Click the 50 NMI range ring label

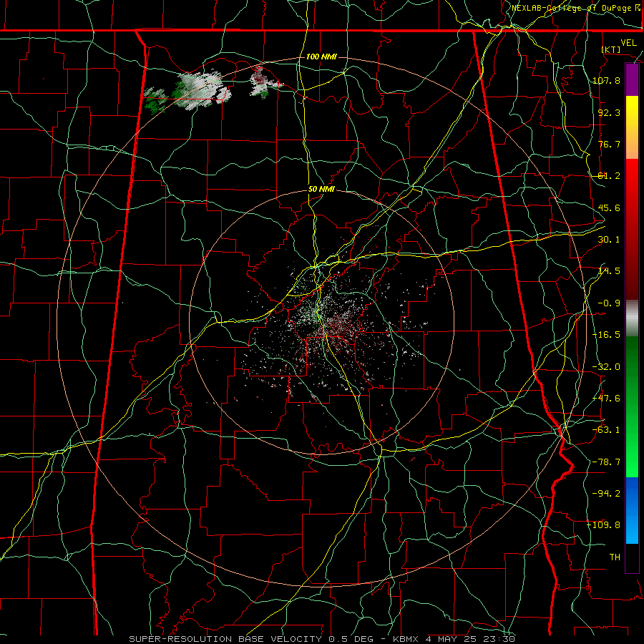321,190
